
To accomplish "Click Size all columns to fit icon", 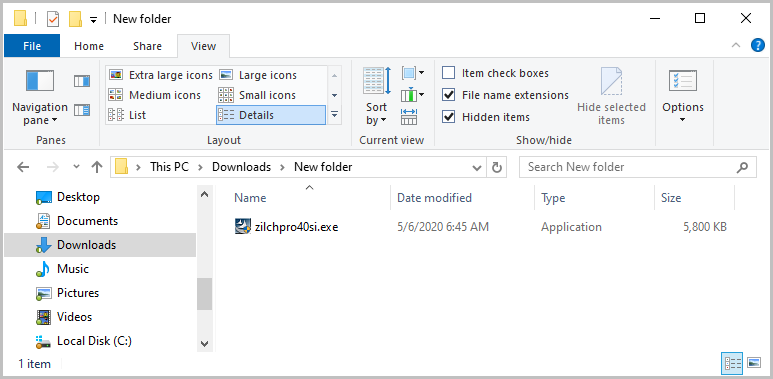I will coord(409,117).
